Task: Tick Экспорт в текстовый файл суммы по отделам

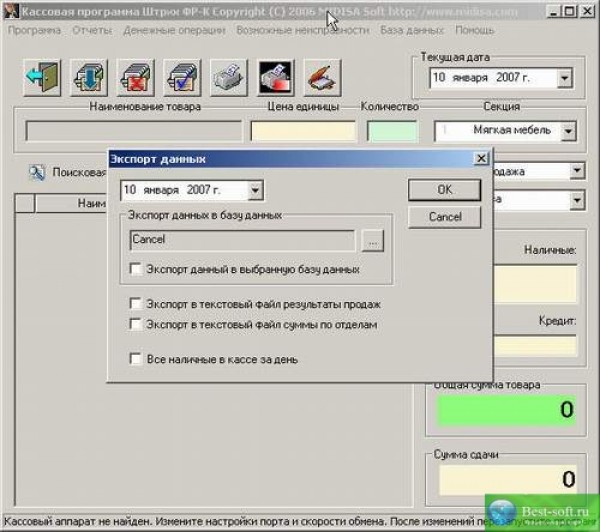Action: pos(136,324)
